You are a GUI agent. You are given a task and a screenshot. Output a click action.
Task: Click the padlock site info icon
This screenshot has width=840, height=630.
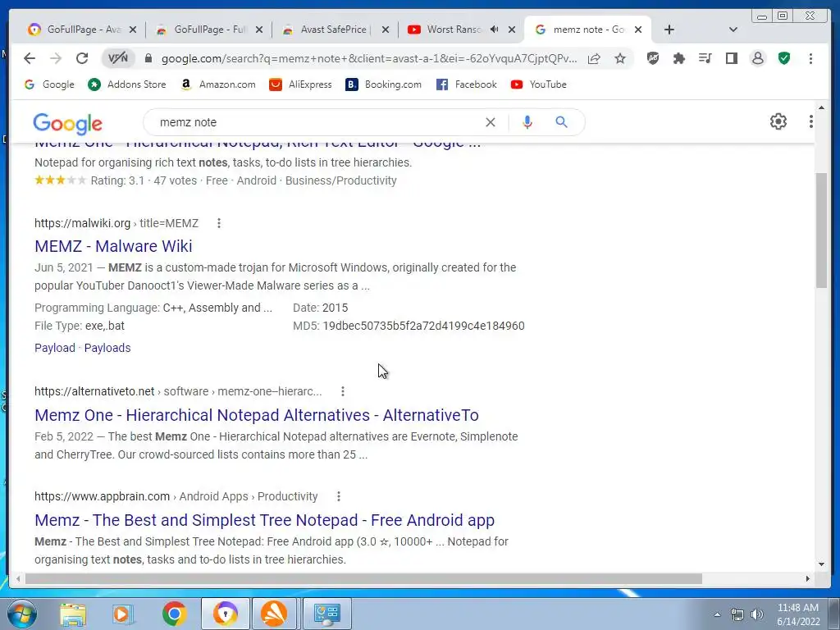click(149, 58)
